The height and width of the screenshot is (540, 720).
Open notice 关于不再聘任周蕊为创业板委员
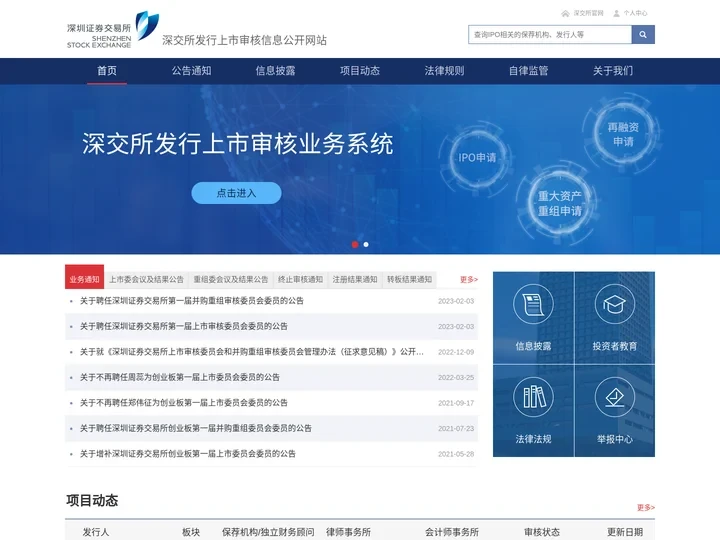[x=180, y=377]
